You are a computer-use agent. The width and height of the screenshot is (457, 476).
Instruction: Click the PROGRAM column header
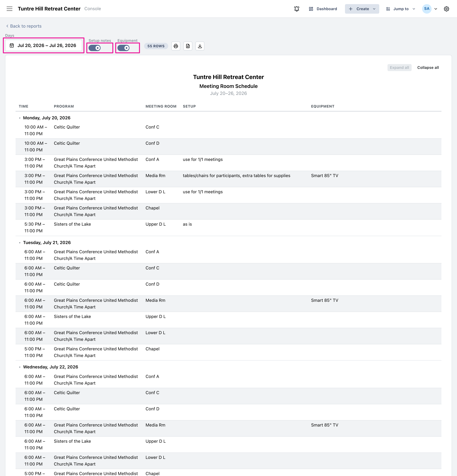coord(64,106)
